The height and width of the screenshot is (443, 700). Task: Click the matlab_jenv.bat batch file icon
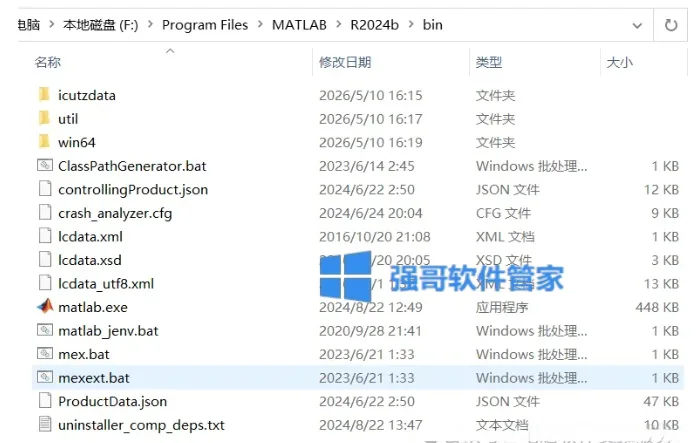[45, 330]
